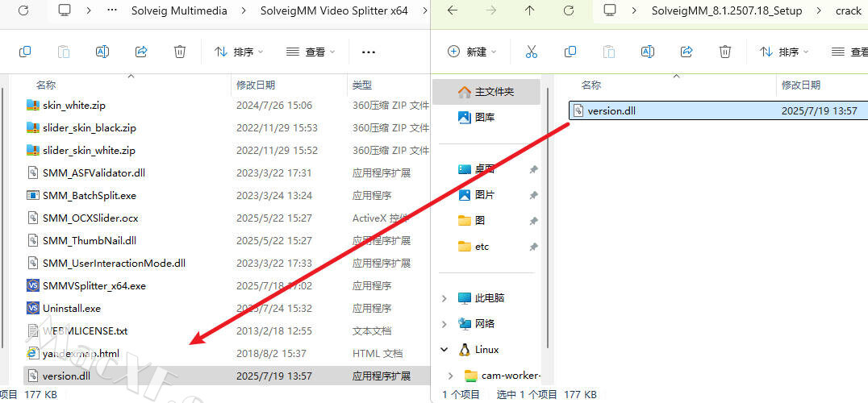Sort by 名称 column in right window
This screenshot has height=403, width=868.
click(x=591, y=85)
